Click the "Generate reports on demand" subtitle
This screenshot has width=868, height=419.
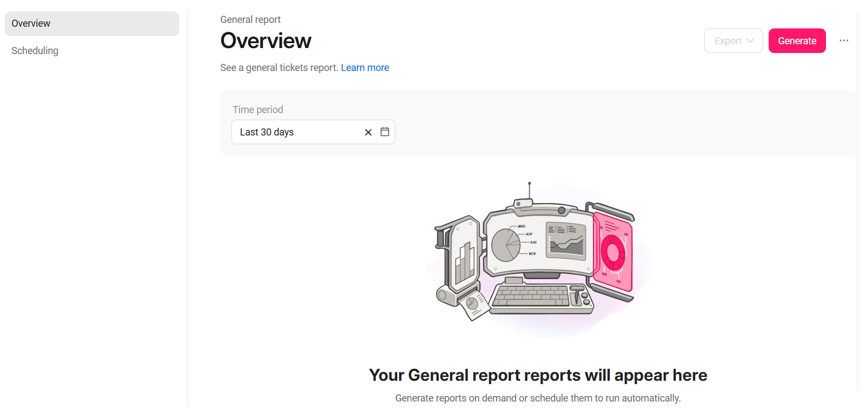538,398
